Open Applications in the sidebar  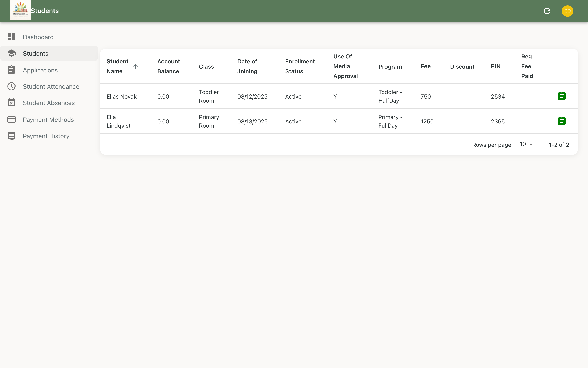[49, 70]
